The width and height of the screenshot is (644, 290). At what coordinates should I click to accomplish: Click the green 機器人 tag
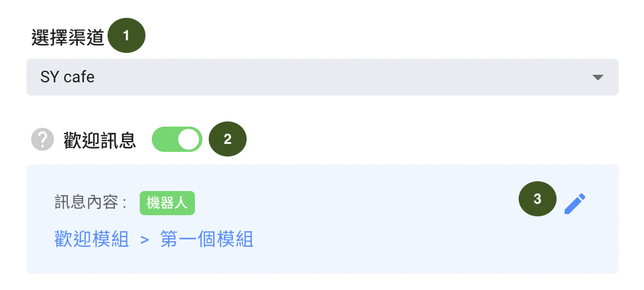click(167, 203)
